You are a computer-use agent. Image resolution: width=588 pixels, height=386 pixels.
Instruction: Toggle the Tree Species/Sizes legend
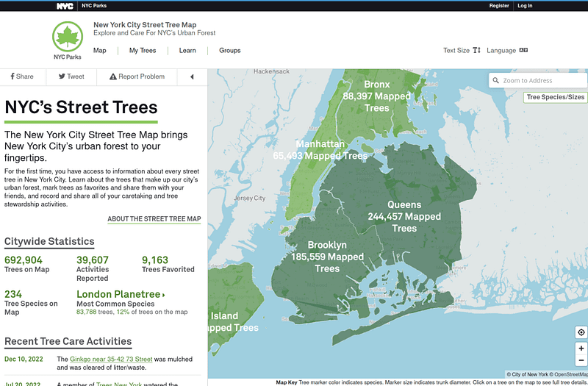556,97
